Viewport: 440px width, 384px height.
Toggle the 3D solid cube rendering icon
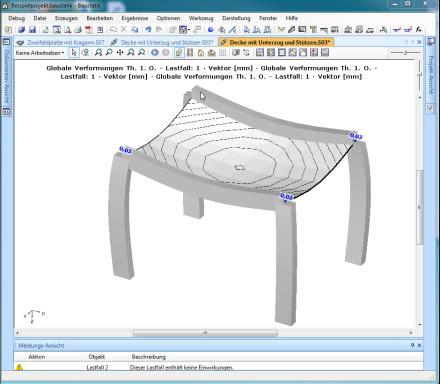(236, 52)
